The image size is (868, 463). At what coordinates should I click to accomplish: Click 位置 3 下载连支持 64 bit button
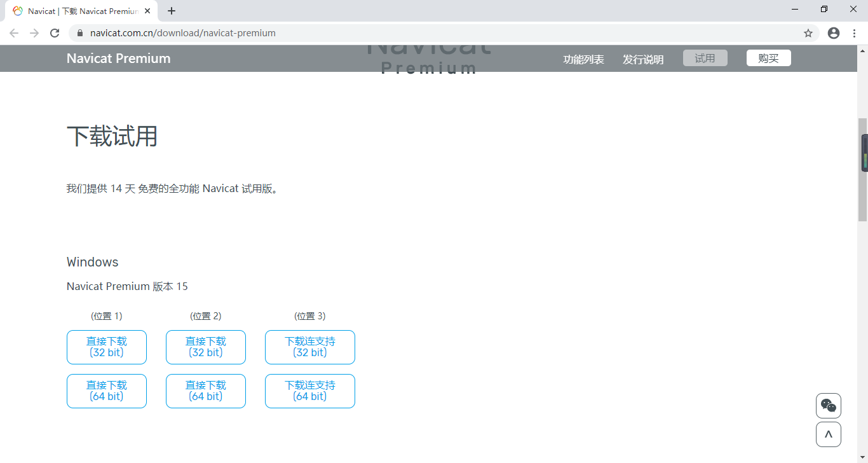click(x=310, y=391)
